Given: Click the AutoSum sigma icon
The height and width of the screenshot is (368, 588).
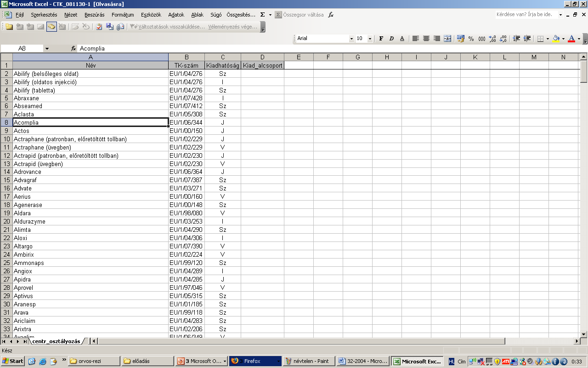Looking at the screenshot, I should [262, 15].
